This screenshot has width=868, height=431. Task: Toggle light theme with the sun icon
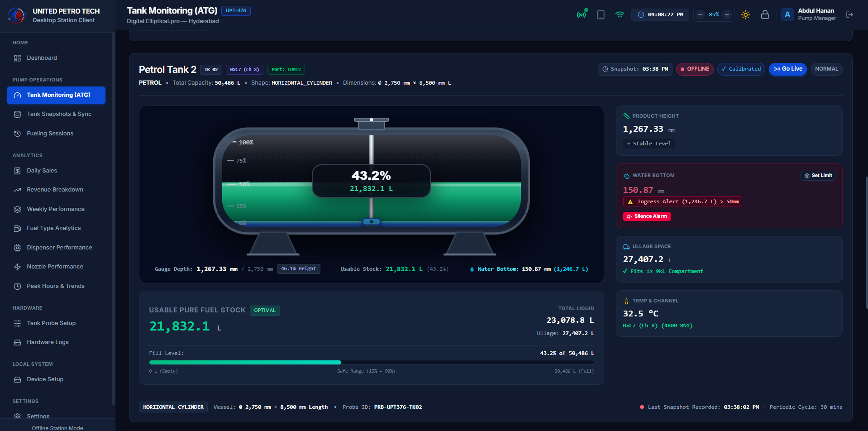[745, 15]
